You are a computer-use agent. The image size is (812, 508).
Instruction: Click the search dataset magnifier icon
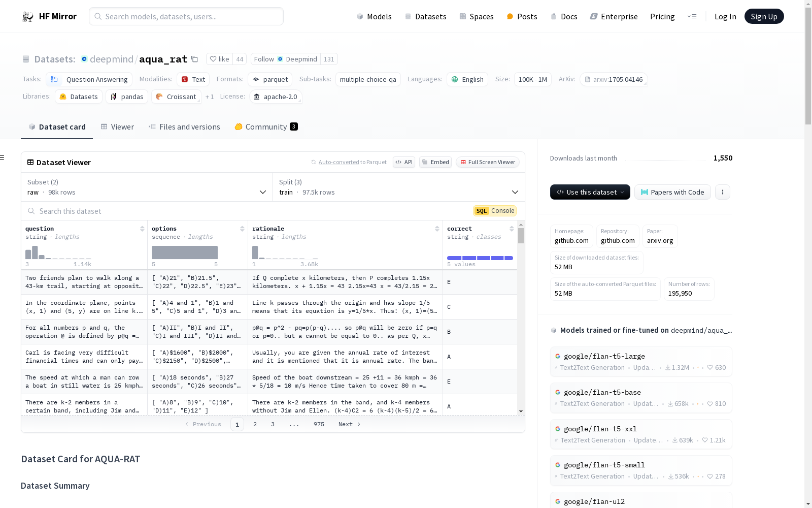(x=31, y=211)
